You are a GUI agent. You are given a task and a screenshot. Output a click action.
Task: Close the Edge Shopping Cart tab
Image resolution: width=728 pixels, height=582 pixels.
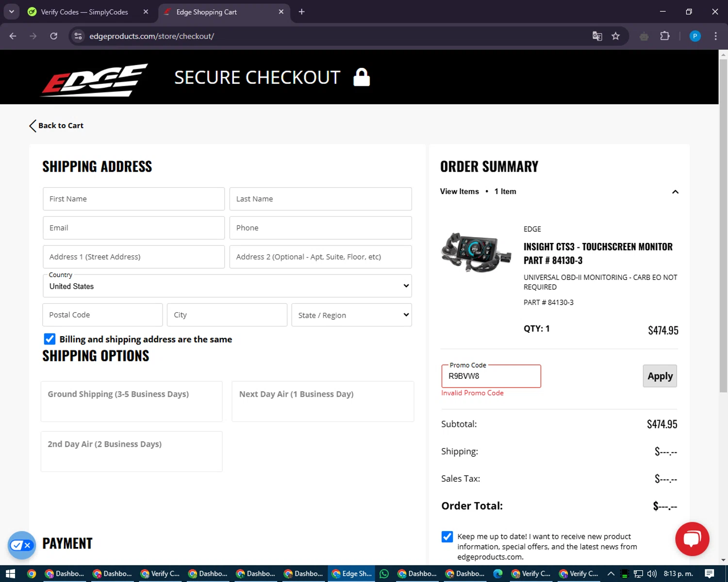[x=281, y=12]
